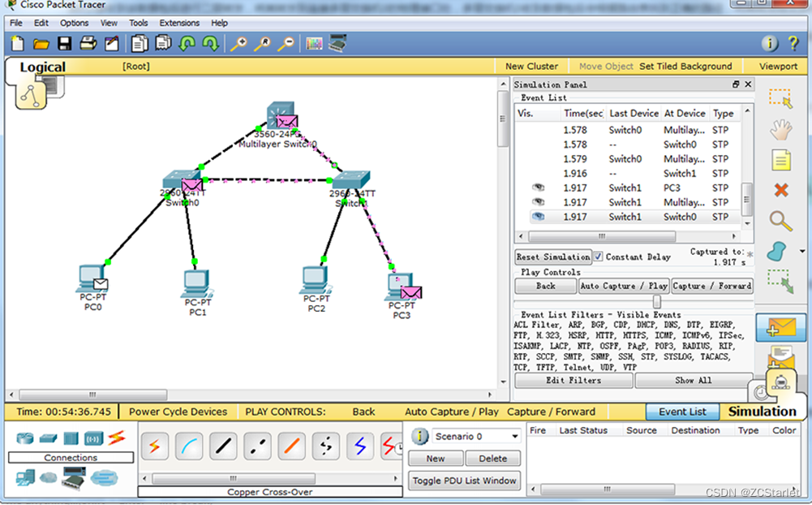Image resolution: width=812 pixels, height=505 pixels.
Task: Choose the Resize Shape tool
Action: [780, 281]
